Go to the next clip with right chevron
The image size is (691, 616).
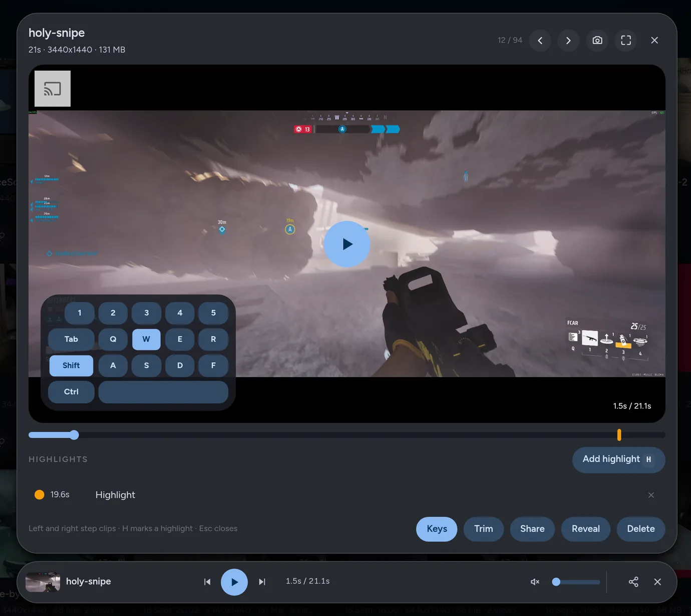(x=568, y=41)
